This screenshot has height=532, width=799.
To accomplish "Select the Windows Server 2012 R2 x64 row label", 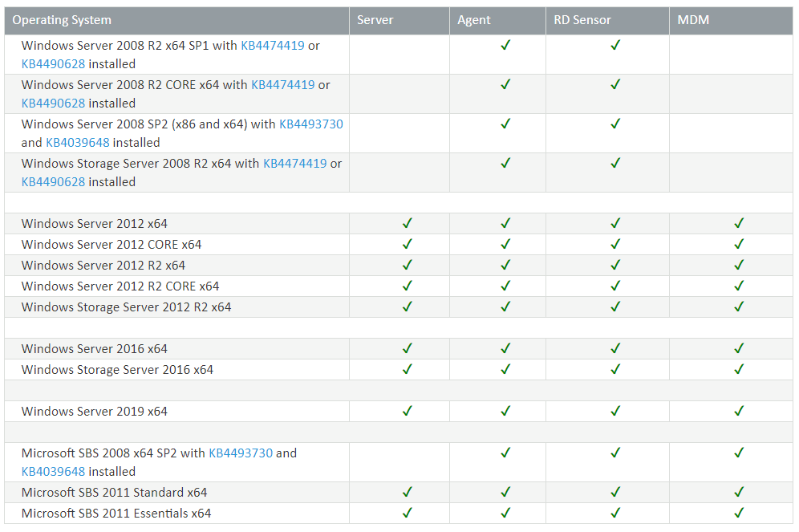I will (x=103, y=266).
